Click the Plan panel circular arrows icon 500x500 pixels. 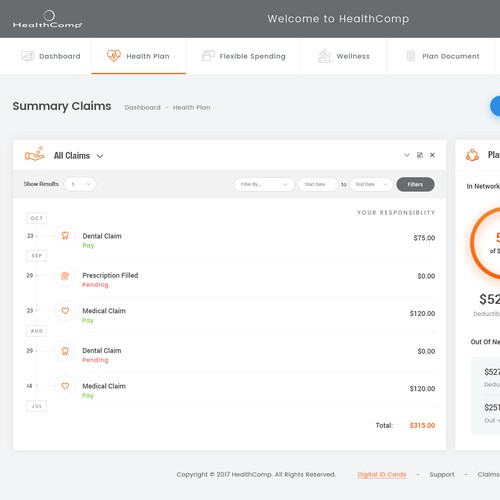tap(472, 155)
